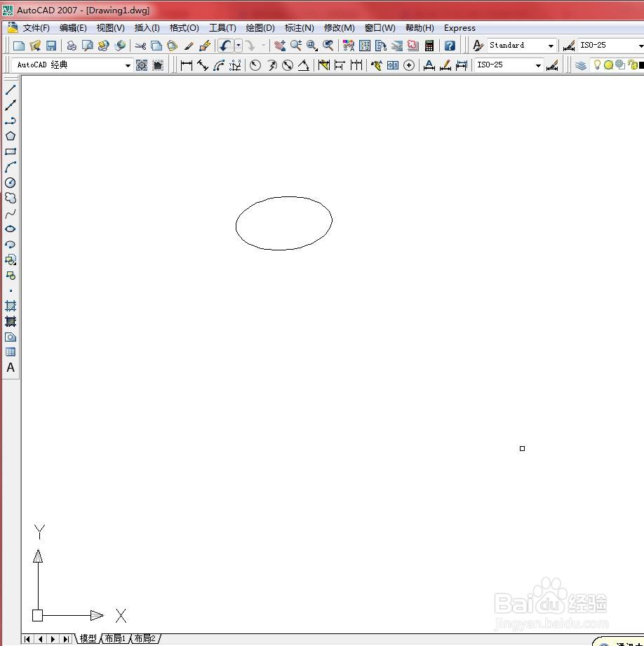Viewport: 644px width, 646px height.
Task: Select the Ellipse tool
Action: [11, 229]
